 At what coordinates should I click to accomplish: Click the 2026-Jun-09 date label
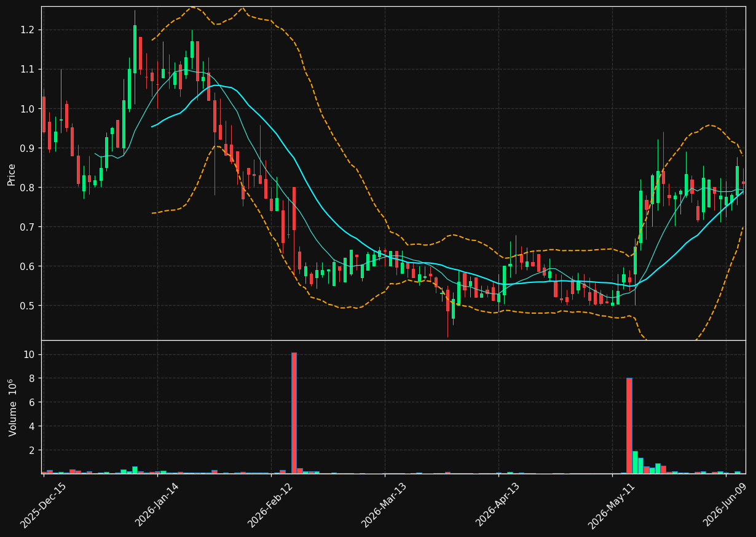[726, 505]
